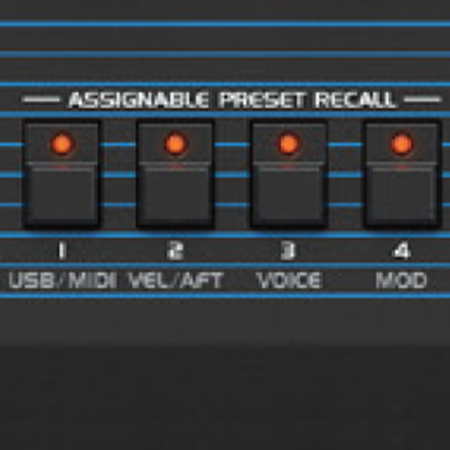Select the number 3 label
This screenshot has width=450, height=450.
click(288, 251)
